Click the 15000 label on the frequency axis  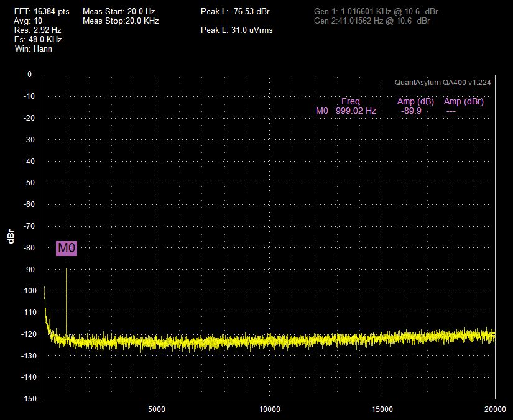[x=382, y=409]
